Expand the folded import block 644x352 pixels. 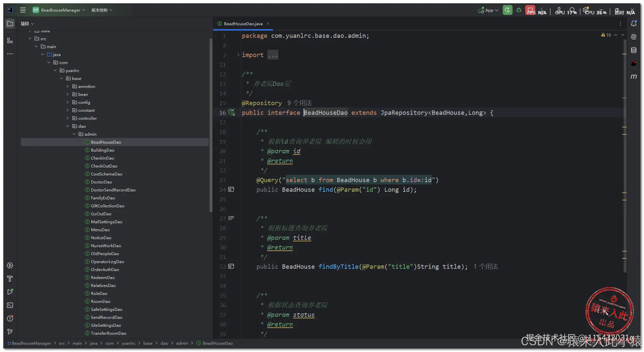(238, 55)
